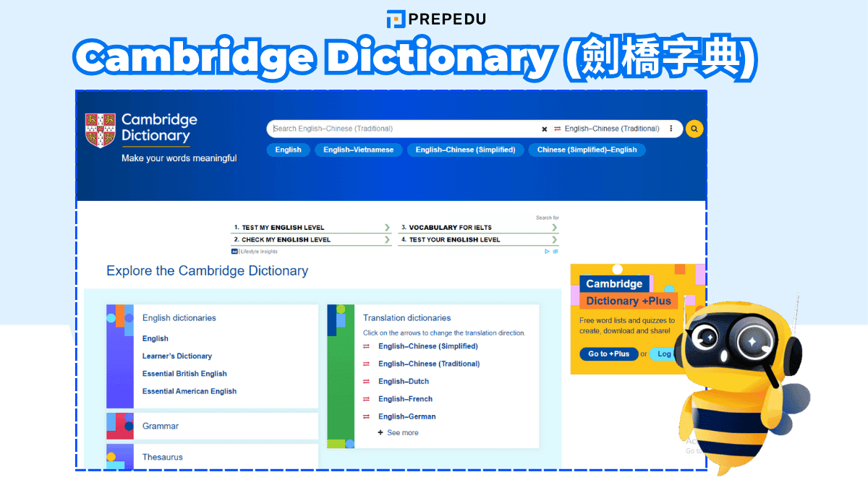Expand See more translation dictionaries
868x488 pixels.
click(x=397, y=433)
